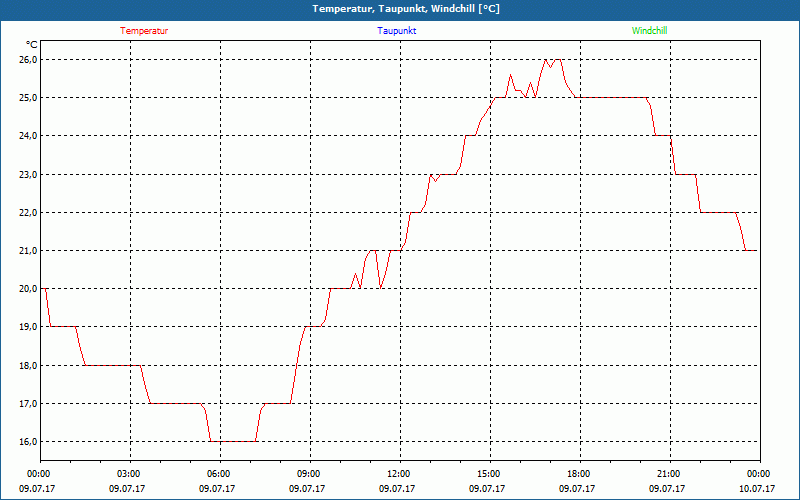Click the '09.07.17' date under 18:00
Viewport: 800px width, 500px height.
577,488
